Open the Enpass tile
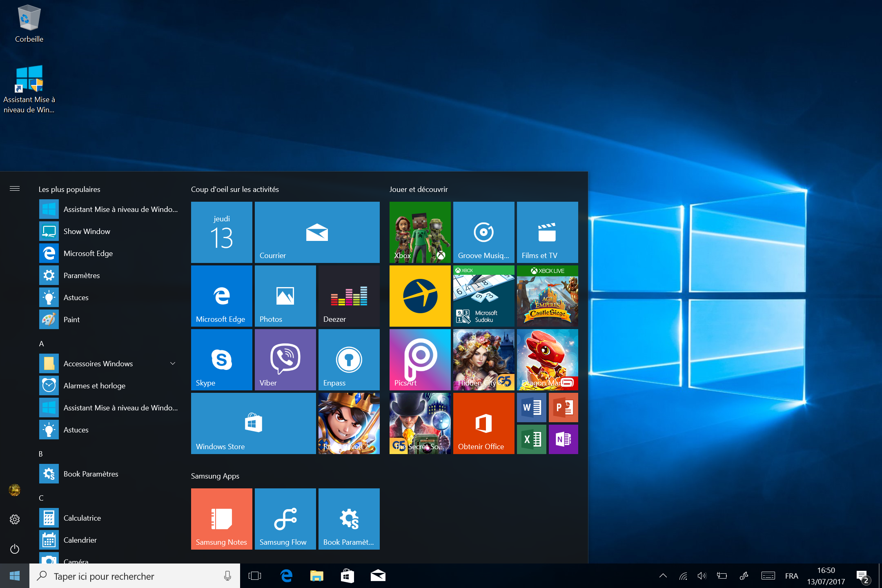Viewport: 882px width, 588px height. [x=349, y=359]
